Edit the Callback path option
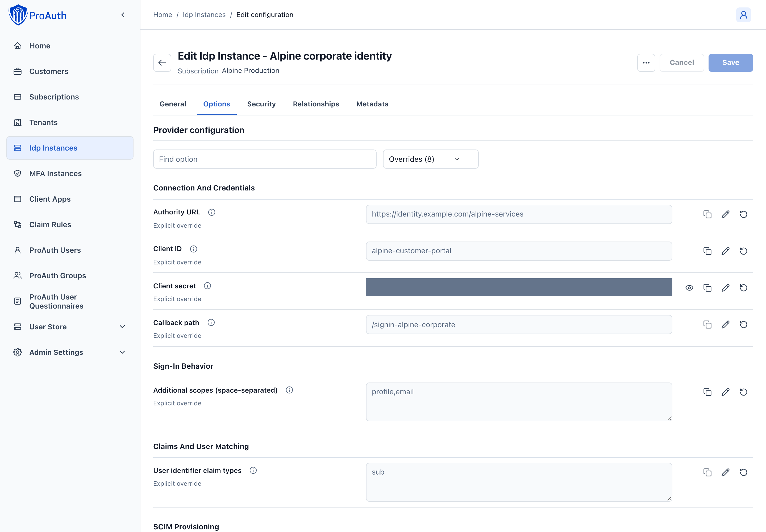This screenshot has width=766, height=532. pos(725,324)
